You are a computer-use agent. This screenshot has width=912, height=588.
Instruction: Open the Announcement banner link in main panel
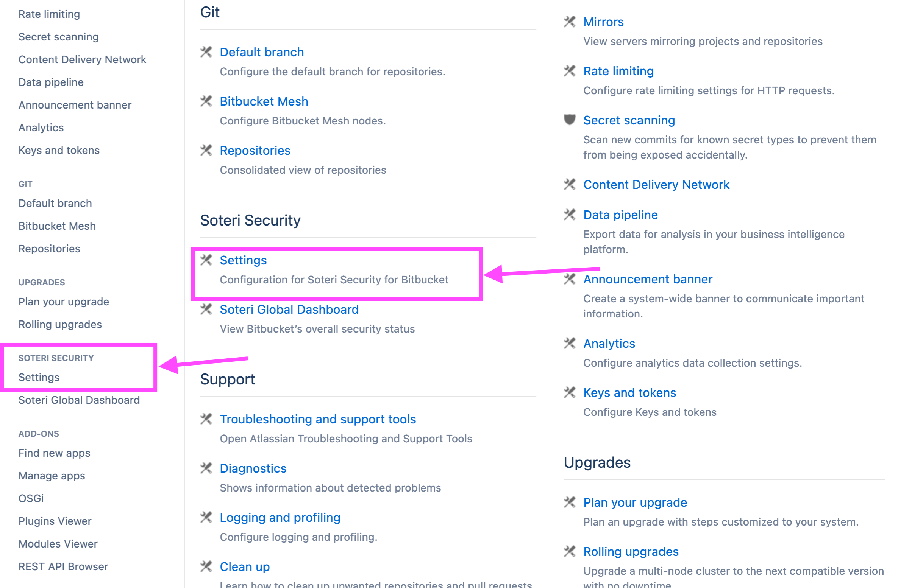[648, 279]
